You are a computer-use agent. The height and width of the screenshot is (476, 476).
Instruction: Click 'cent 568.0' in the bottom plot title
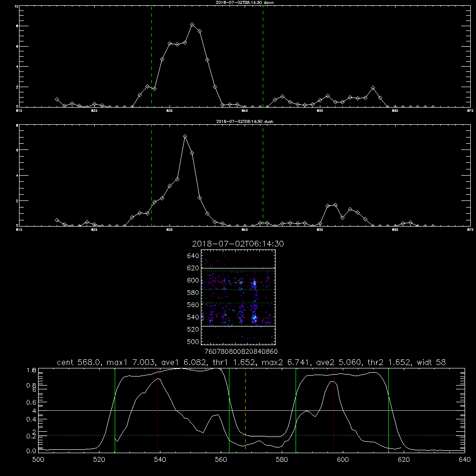coord(79,362)
